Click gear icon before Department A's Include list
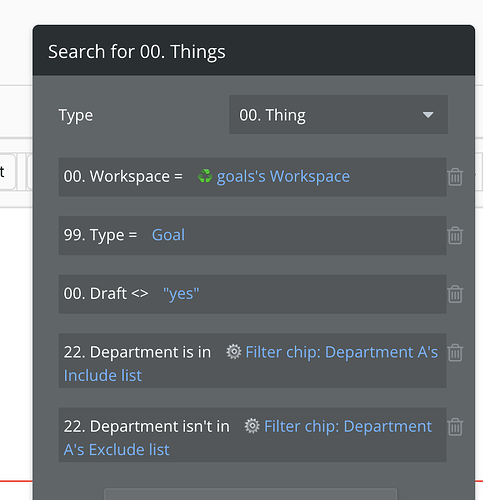This screenshot has height=500, width=483. click(234, 352)
